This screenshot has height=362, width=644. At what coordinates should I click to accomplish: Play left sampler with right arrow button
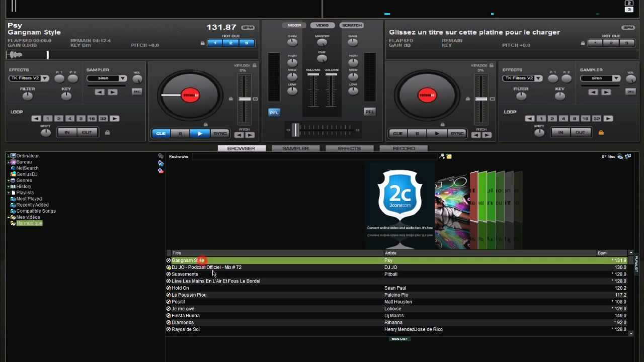(x=112, y=92)
